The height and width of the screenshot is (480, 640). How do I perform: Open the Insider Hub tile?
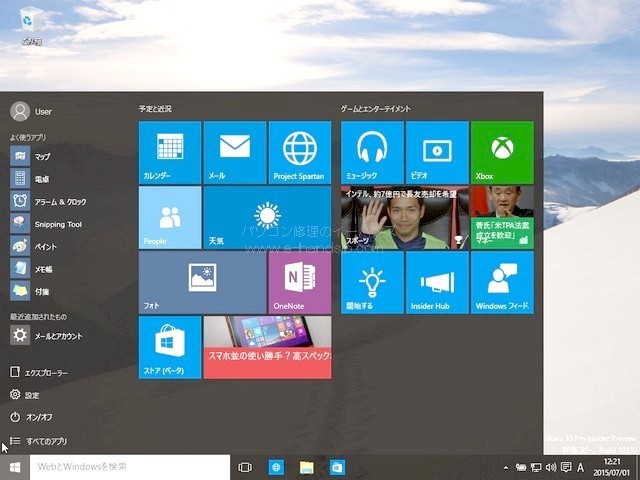pos(437,282)
